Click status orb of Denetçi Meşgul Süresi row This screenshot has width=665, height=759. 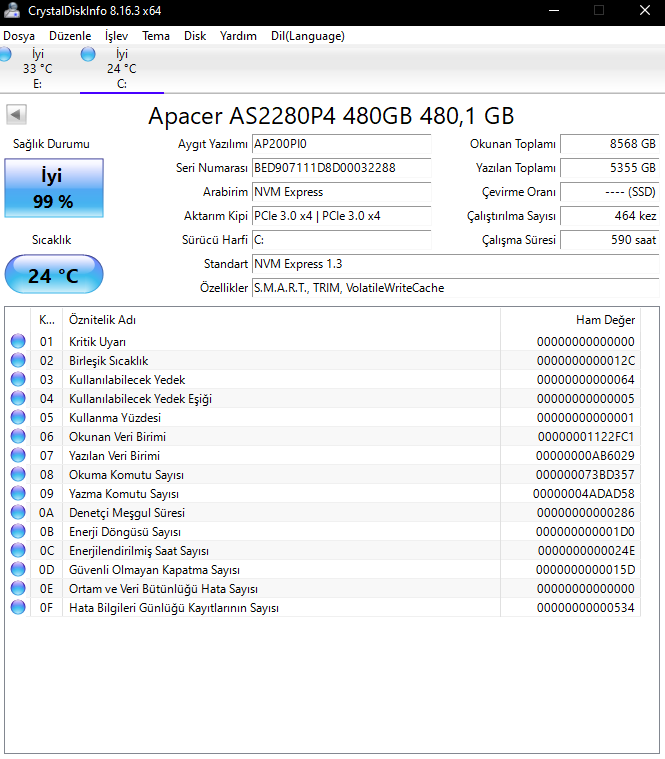point(18,513)
